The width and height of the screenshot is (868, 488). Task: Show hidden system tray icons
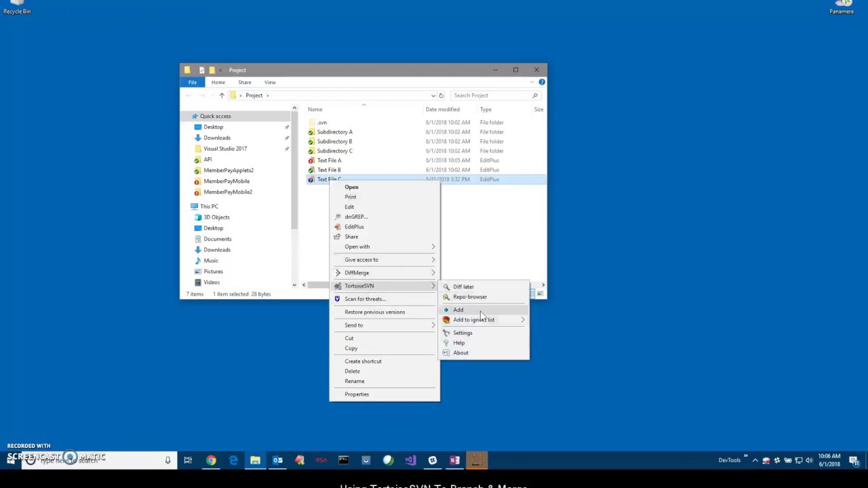point(755,461)
